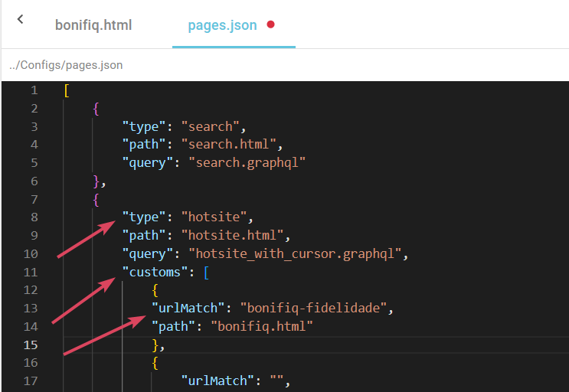
Task: Click the back chevron arrow icon
Action: 21,19
